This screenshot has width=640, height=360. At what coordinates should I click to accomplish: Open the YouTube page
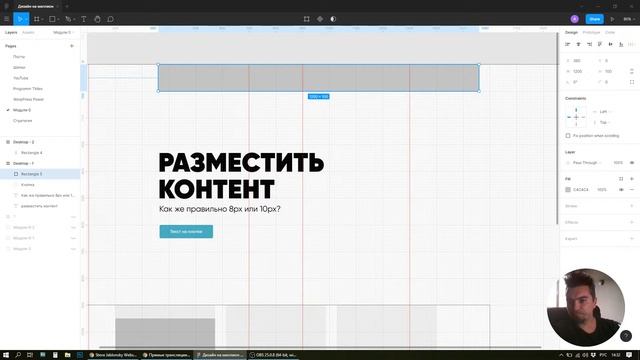tap(20, 78)
